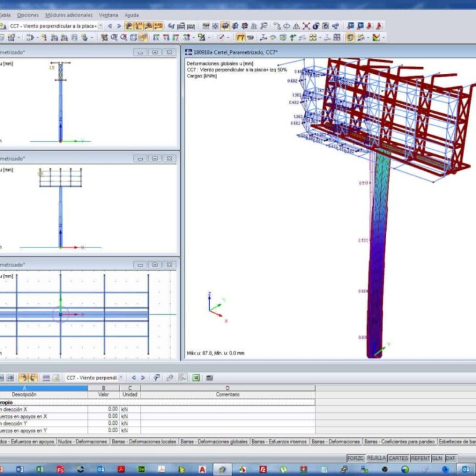
Task: Toggle FORZC snap in the status bar
Action: 355,458
